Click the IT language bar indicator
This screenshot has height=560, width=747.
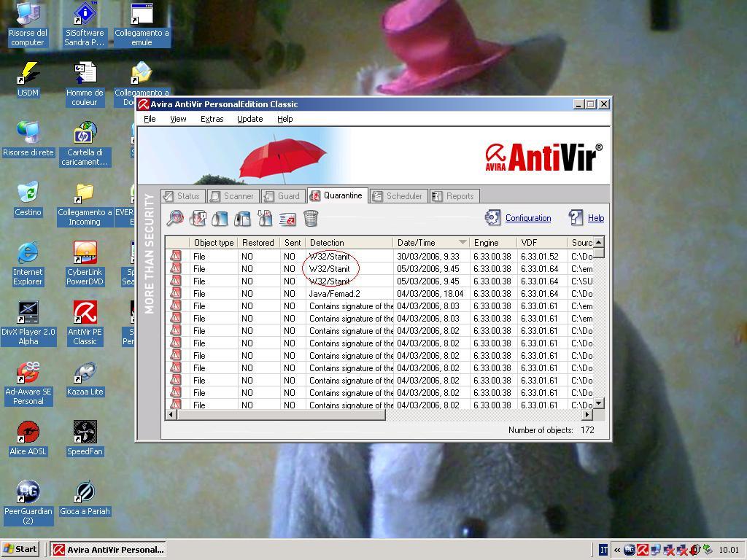[603, 550]
